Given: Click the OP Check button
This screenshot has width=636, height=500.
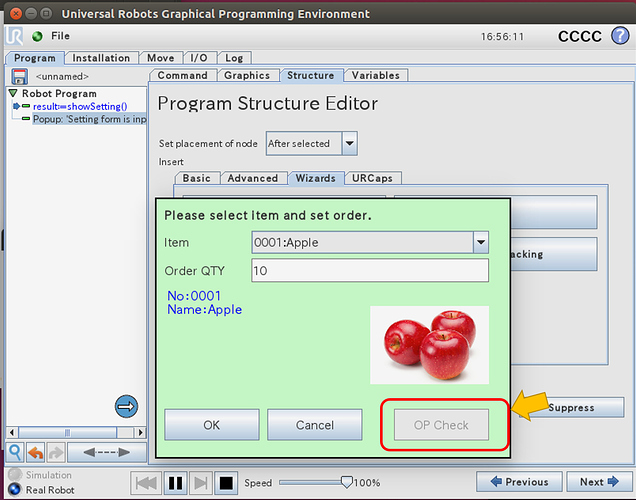Looking at the screenshot, I should click(441, 425).
